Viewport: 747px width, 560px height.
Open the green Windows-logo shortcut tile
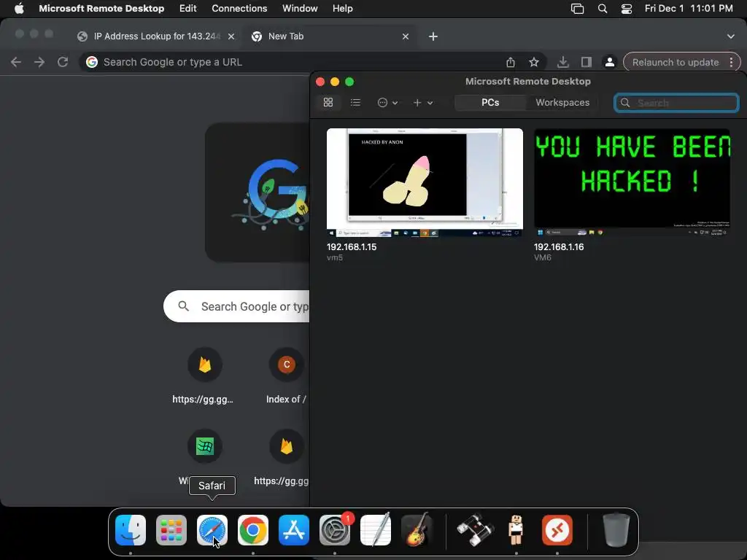pyautogui.click(x=205, y=446)
